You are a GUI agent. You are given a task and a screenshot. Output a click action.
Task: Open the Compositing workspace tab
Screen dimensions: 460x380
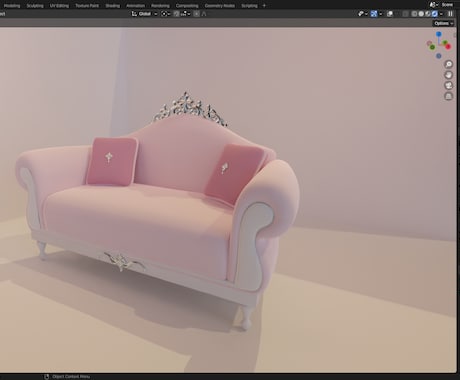pos(187,6)
